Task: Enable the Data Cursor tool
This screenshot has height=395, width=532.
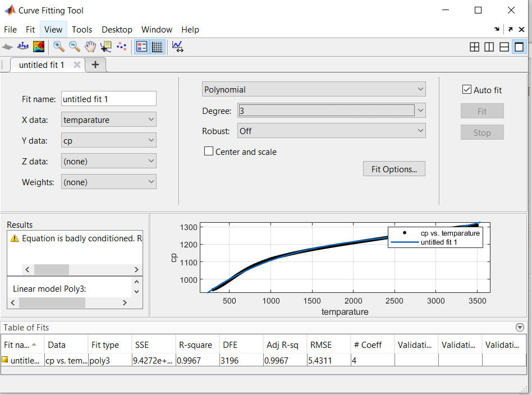Action: pos(106,47)
